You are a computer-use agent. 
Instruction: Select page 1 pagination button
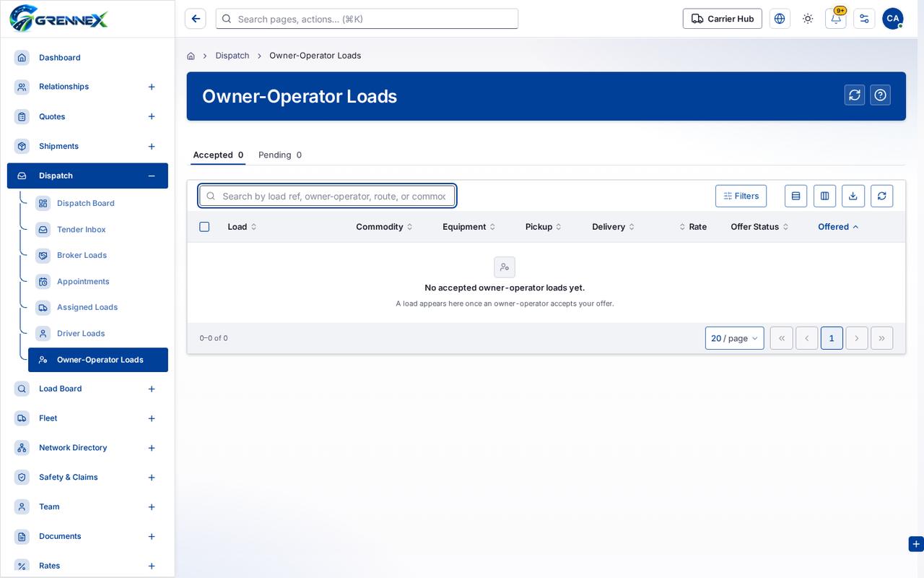(x=832, y=338)
